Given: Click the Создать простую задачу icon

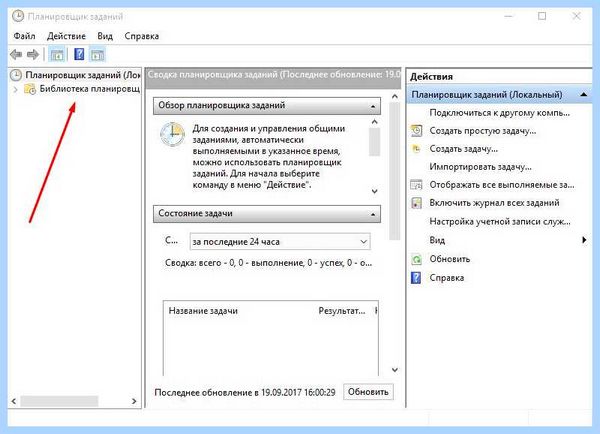Looking at the screenshot, I should 416,131.
